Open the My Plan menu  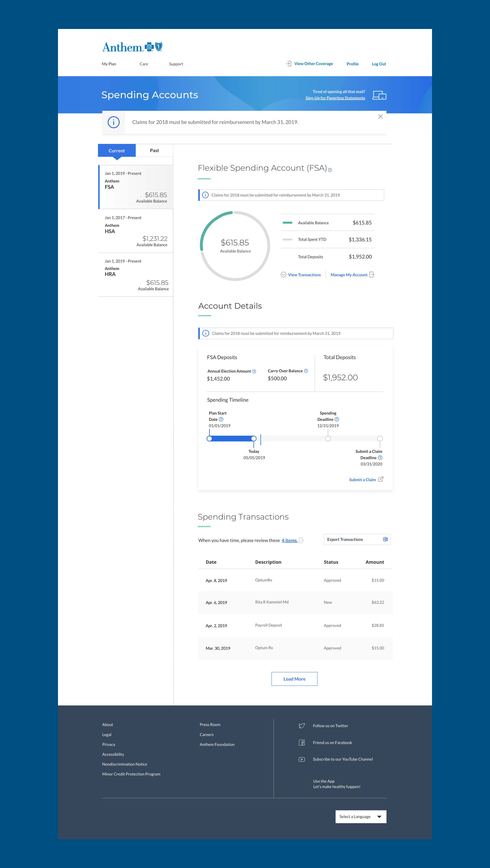109,64
